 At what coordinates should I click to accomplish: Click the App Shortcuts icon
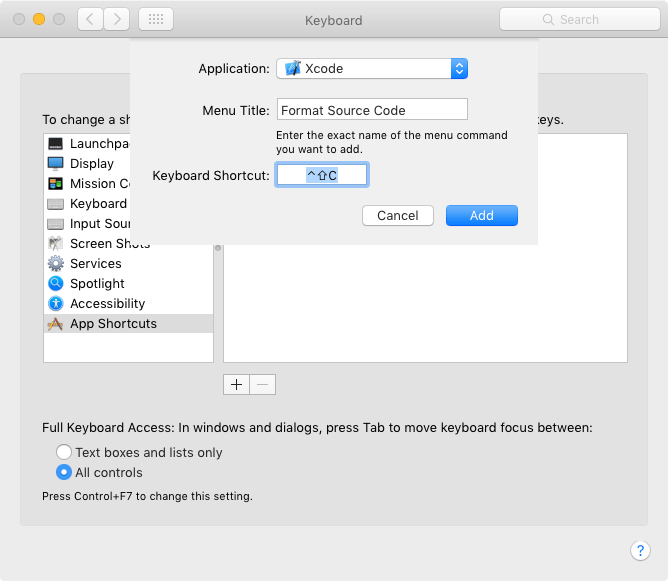55,324
